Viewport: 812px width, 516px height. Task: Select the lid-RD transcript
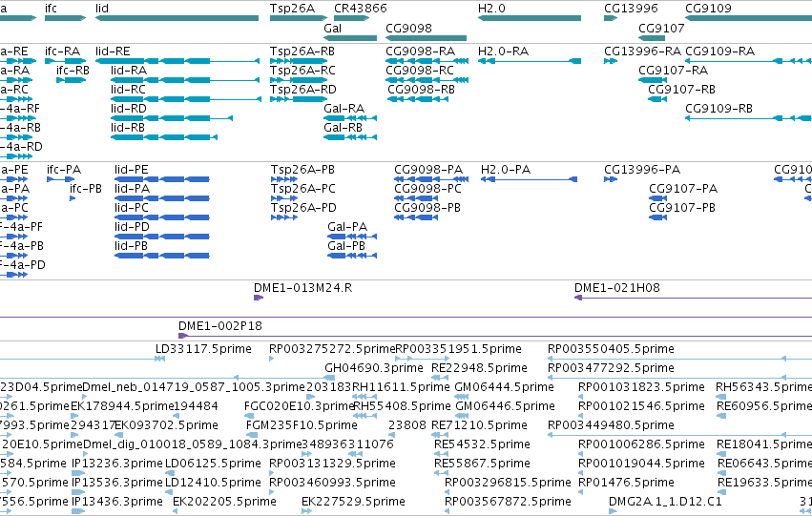tap(172, 118)
